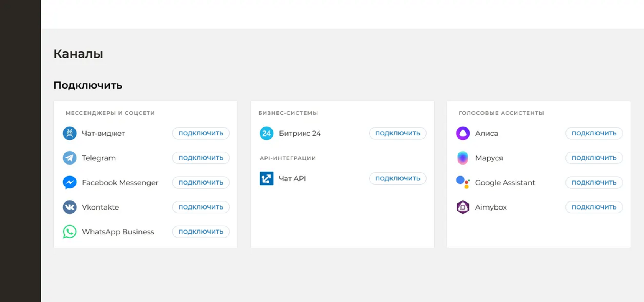Select the Vkontakte channel label
Viewport: 644px width, 302px height.
[x=100, y=207]
